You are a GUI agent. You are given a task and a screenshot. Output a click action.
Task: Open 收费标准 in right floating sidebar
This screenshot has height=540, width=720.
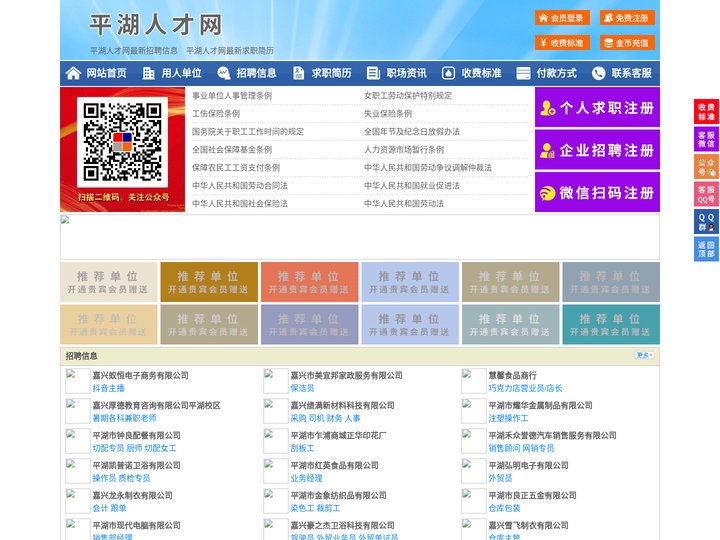point(706,112)
